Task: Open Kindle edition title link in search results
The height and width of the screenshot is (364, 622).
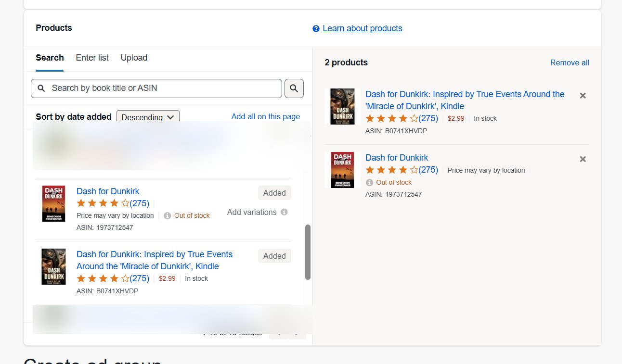Action: tap(155, 260)
